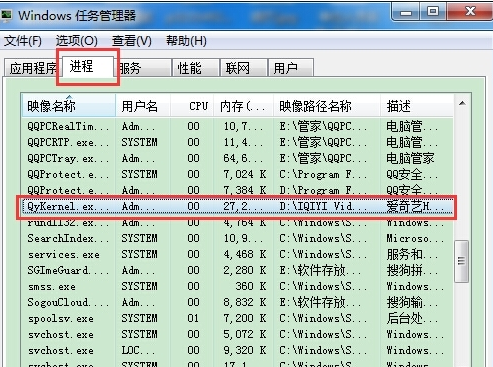Click the 服务和... description cell
The height and width of the screenshot is (367, 493).
click(x=412, y=254)
